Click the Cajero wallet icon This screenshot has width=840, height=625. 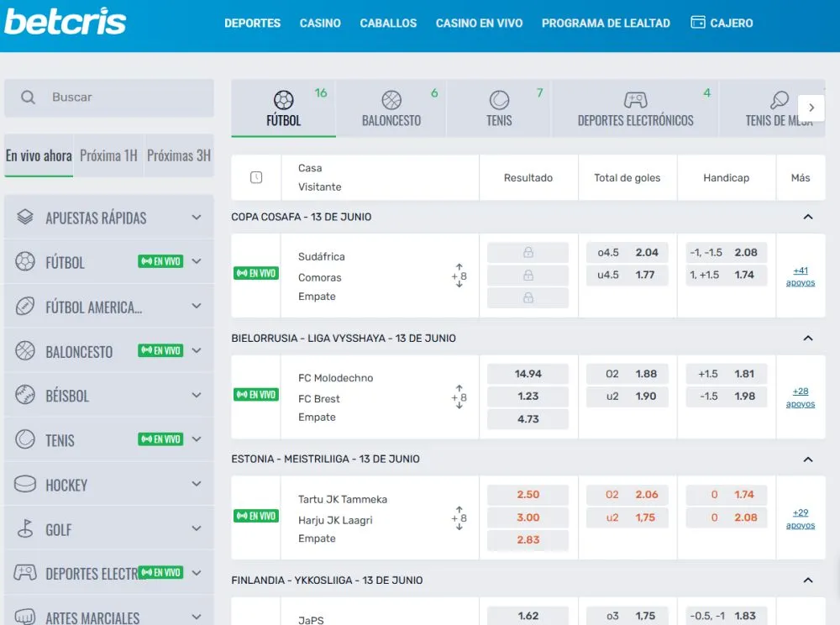coord(697,23)
